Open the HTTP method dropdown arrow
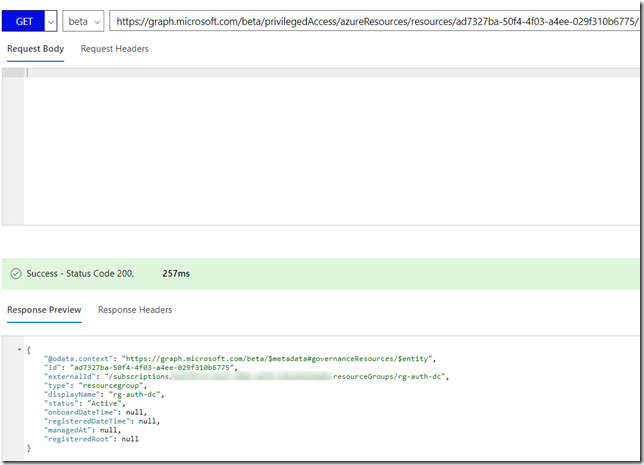This screenshot has width=644, height=465. tap(51, 21)
